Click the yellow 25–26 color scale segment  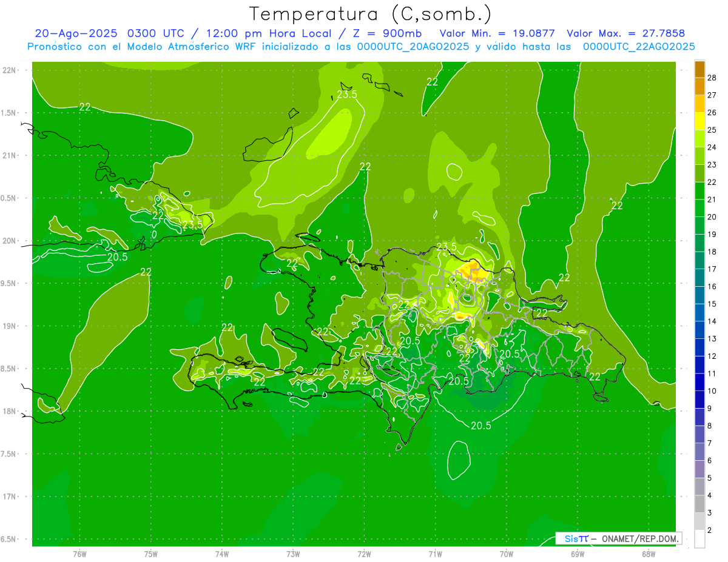coord(699,121)
